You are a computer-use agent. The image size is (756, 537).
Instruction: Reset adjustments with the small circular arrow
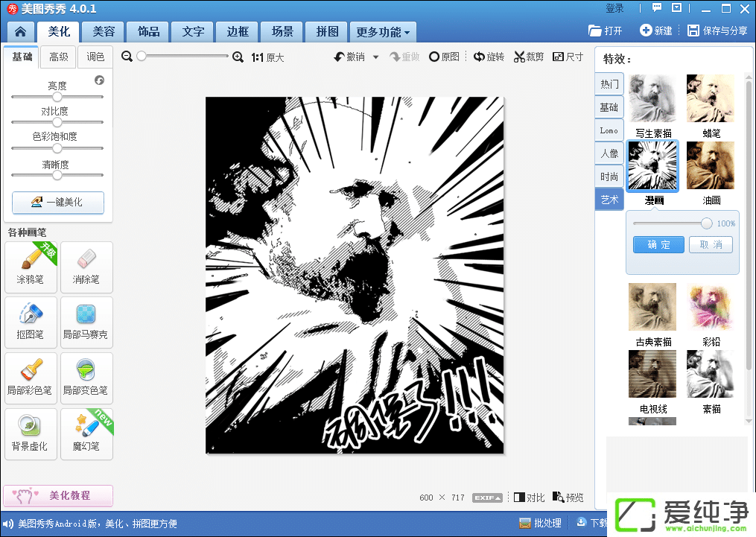(99, 80)
